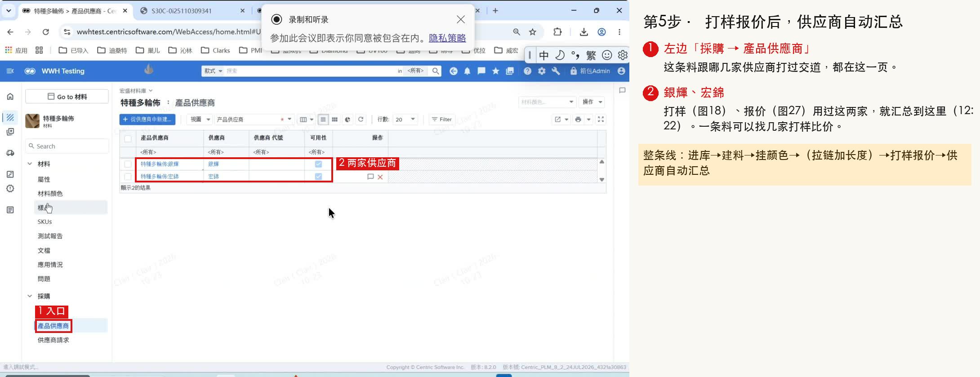Refresh the product supplier table
The image size is (980, 377).
361,120
